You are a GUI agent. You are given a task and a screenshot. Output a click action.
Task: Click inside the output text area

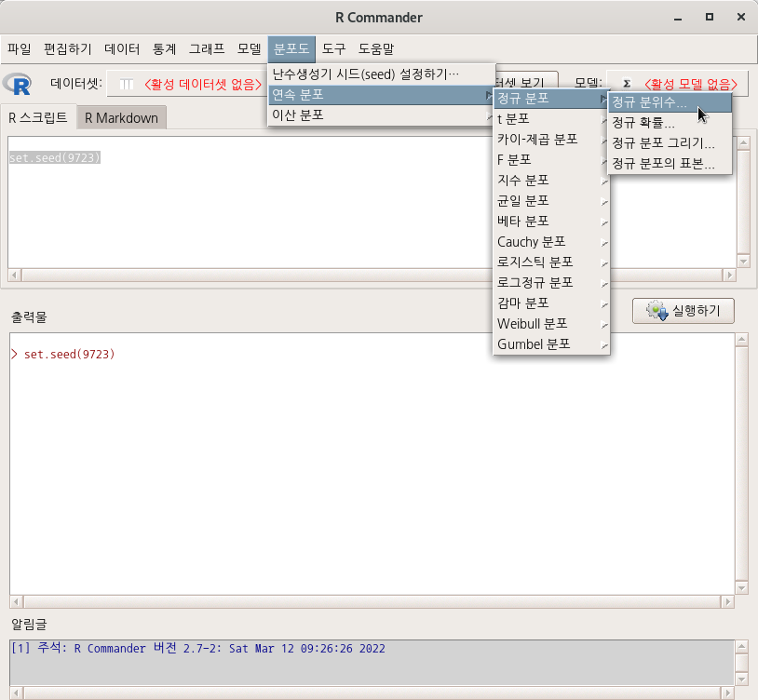372,464
